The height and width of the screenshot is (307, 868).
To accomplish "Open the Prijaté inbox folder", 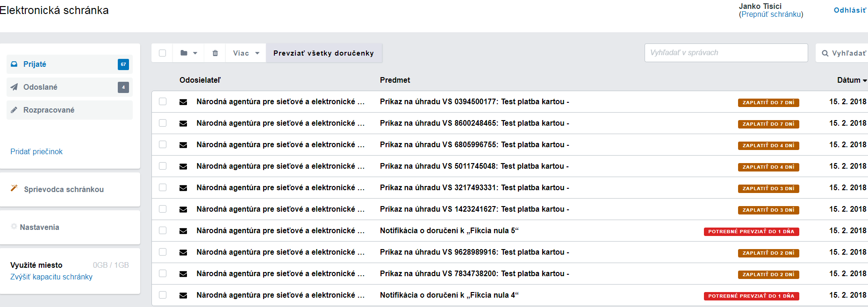I will pyautogui.click(x=70, y=64).
